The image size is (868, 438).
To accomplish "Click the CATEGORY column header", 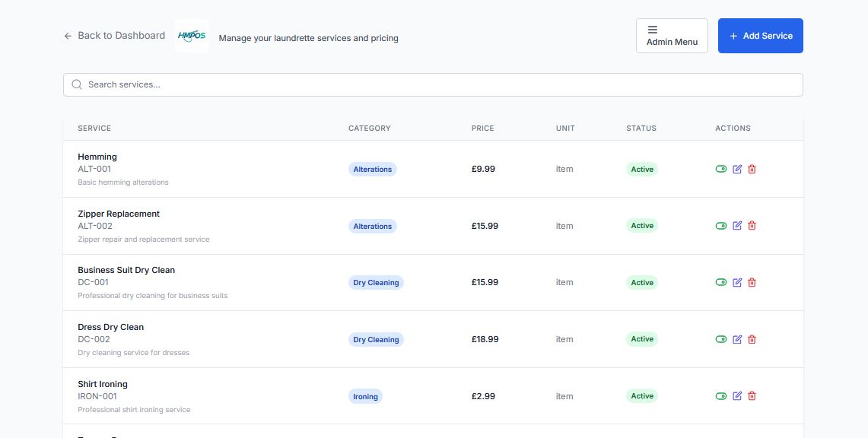I will 370,129.
